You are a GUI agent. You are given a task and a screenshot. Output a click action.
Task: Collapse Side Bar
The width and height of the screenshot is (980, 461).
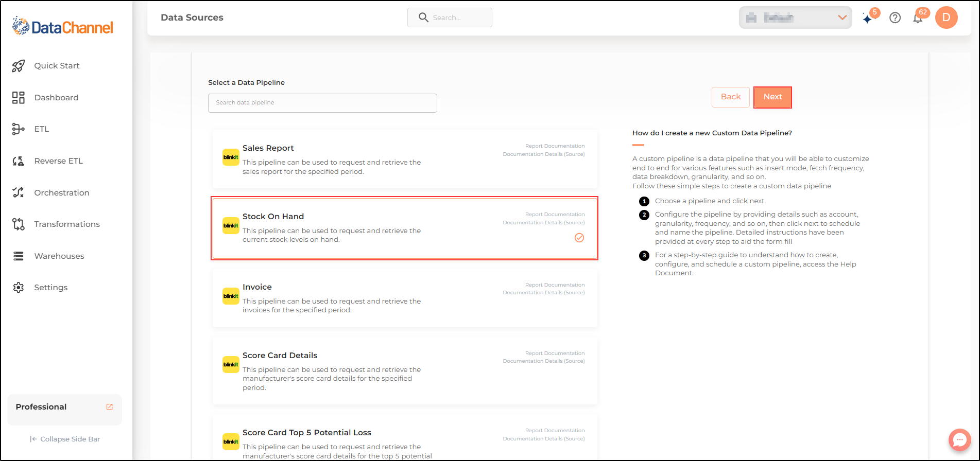[x=65, y=439]
